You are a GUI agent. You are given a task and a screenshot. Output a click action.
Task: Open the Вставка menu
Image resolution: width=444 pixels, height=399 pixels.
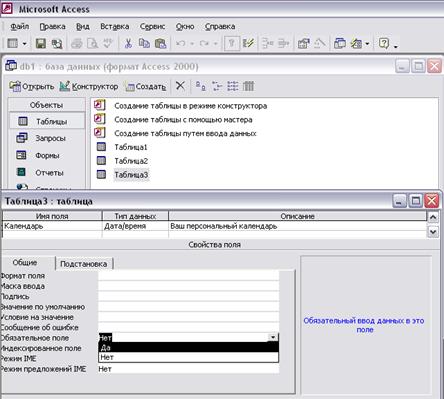115,27
